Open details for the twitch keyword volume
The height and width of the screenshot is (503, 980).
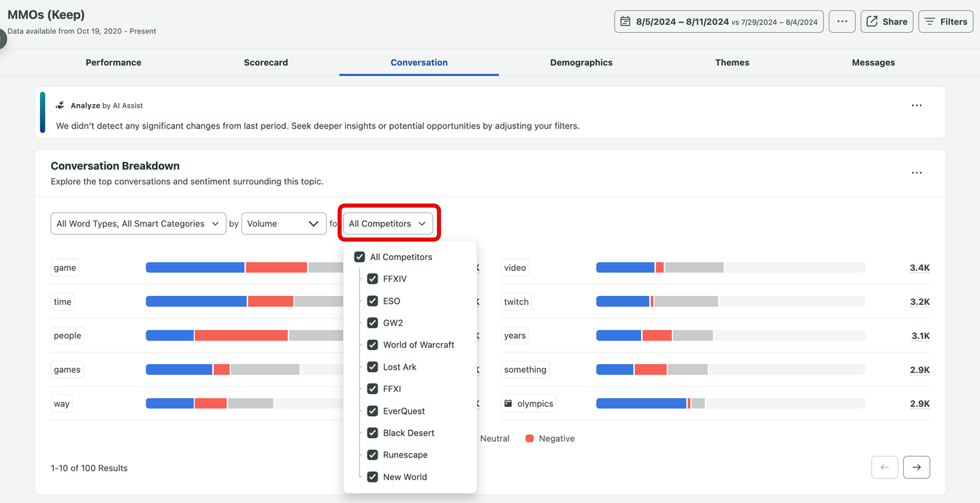tap(919, 301)
